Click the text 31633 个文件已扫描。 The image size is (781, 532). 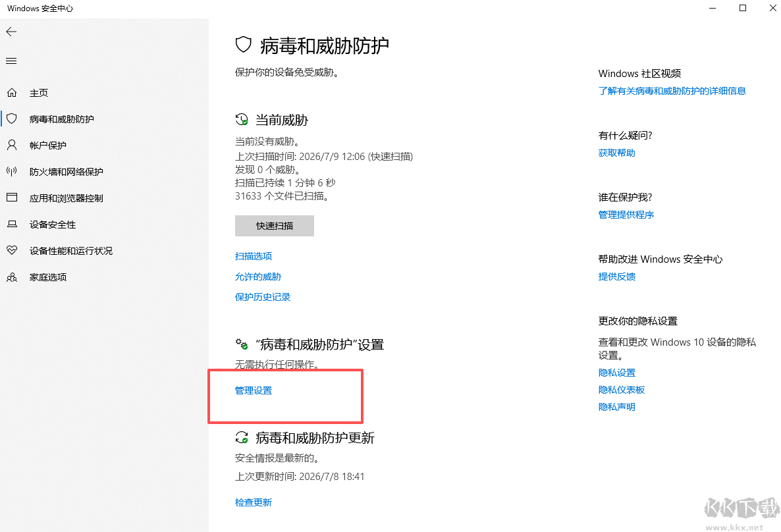pos(283,196)
